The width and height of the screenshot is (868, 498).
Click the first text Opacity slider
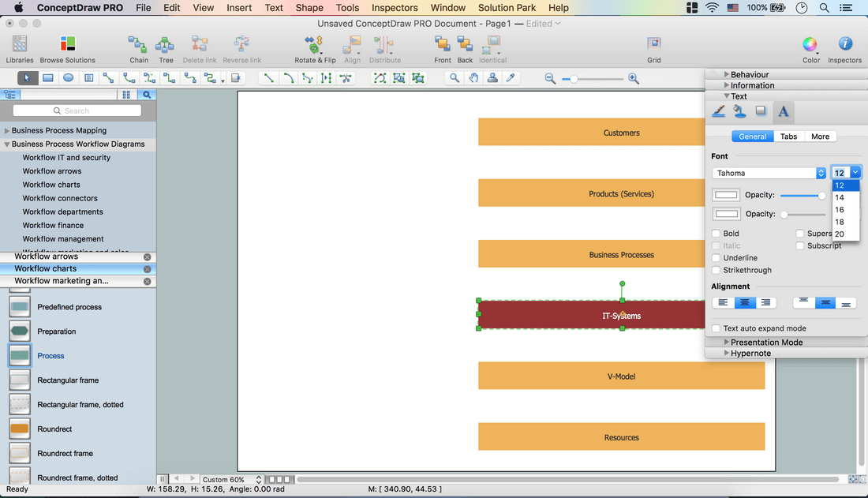803,195
